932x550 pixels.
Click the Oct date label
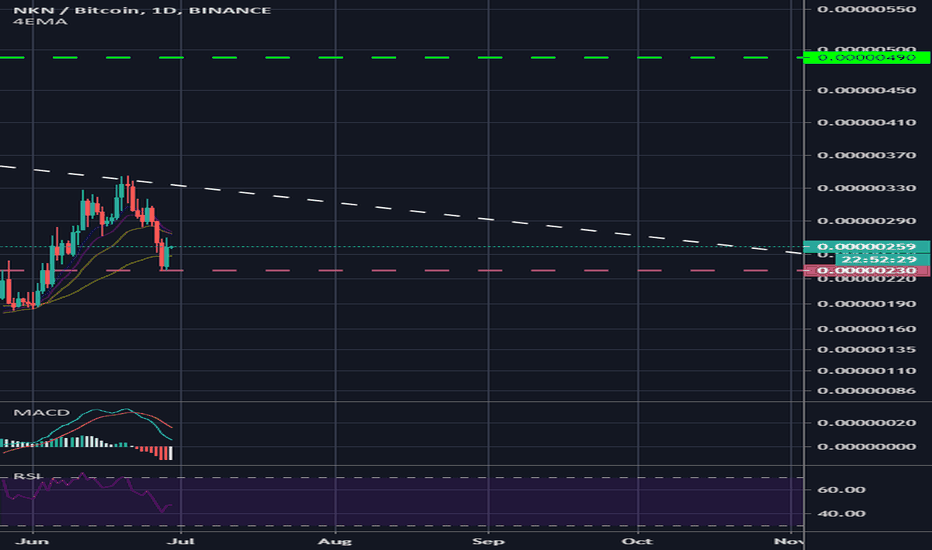pos(637,541)
